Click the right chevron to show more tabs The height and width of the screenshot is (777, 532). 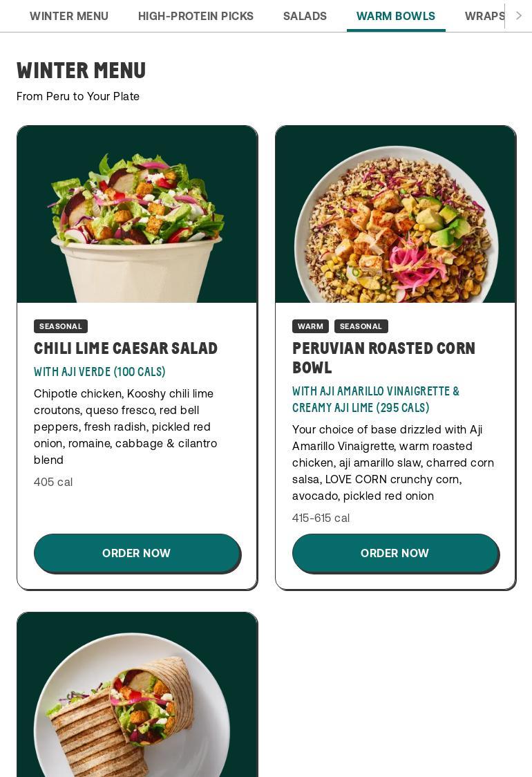click(519, 16)
